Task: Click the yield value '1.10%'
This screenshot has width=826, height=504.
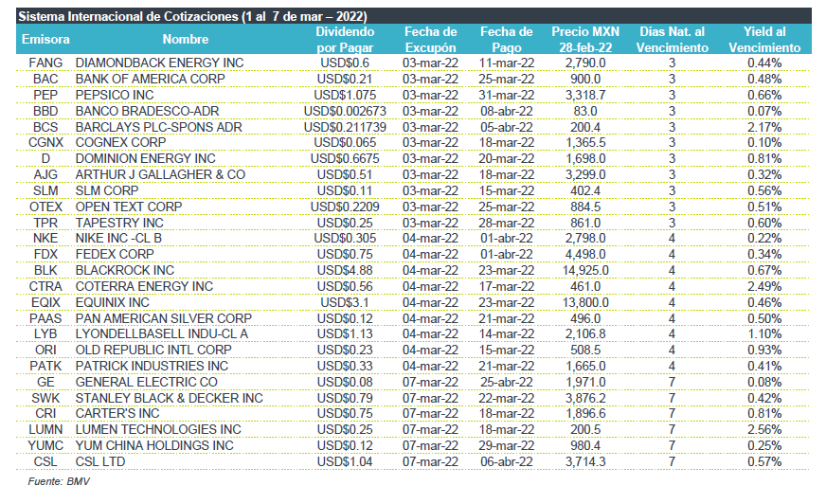Action: [764, 334]
